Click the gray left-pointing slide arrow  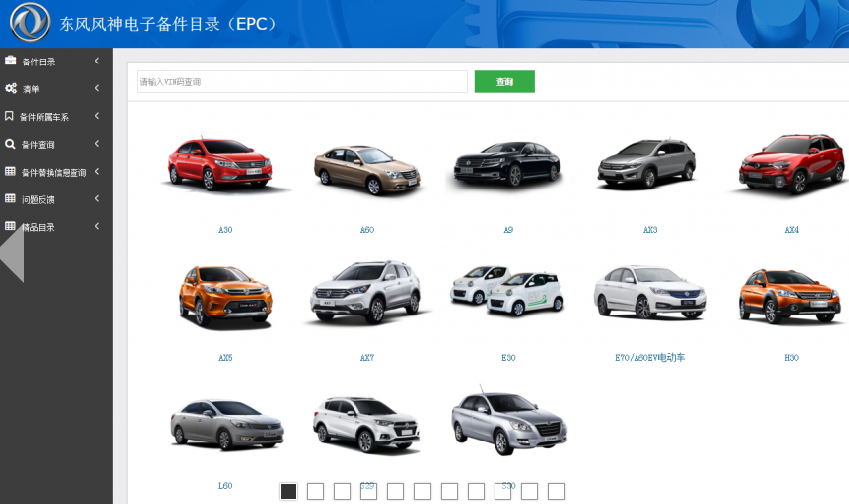[12, 254]
